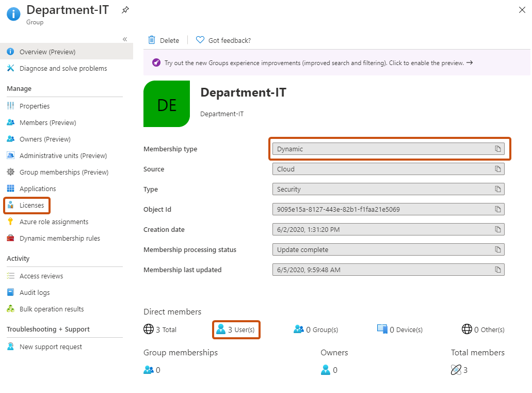Enable the new Groups experience preview banner
Image resolution: width=532 pixels, height=393 pixels.
[318, 63]
